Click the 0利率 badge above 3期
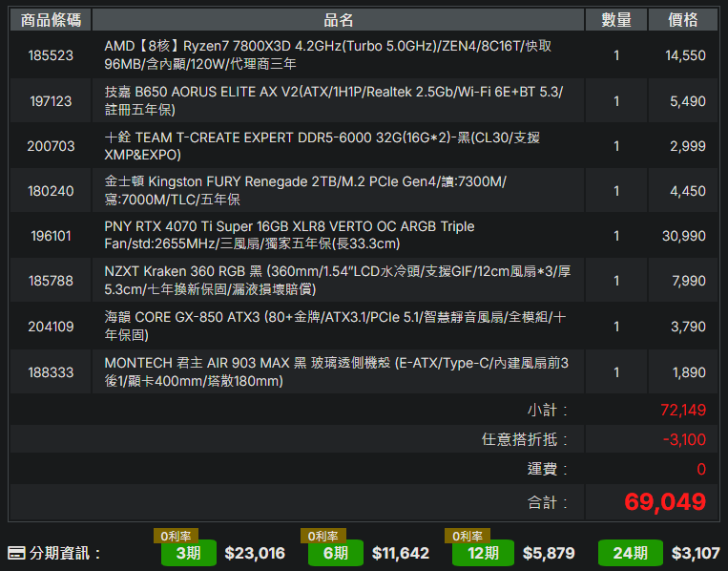The width and height of the screenshot is (728, 571). (176, 537)
